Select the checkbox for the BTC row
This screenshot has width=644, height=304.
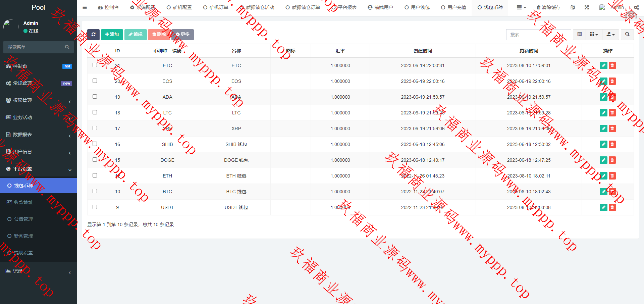95,191
